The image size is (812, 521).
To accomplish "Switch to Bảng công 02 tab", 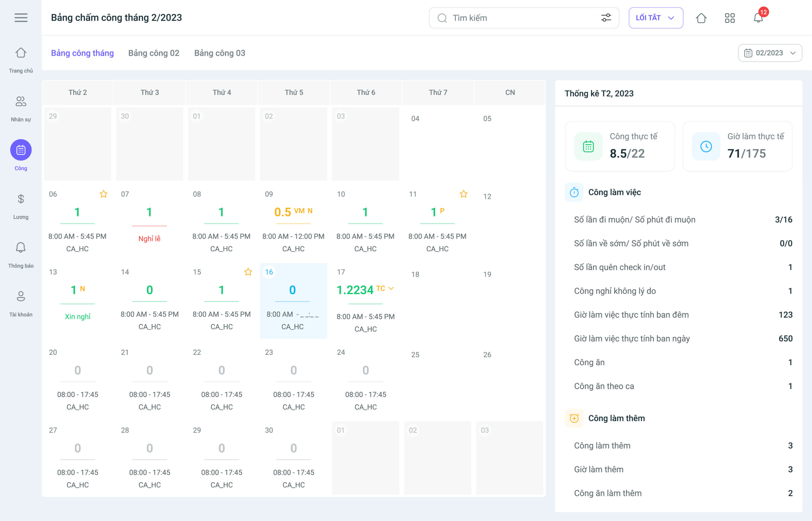I will point(154,53).
